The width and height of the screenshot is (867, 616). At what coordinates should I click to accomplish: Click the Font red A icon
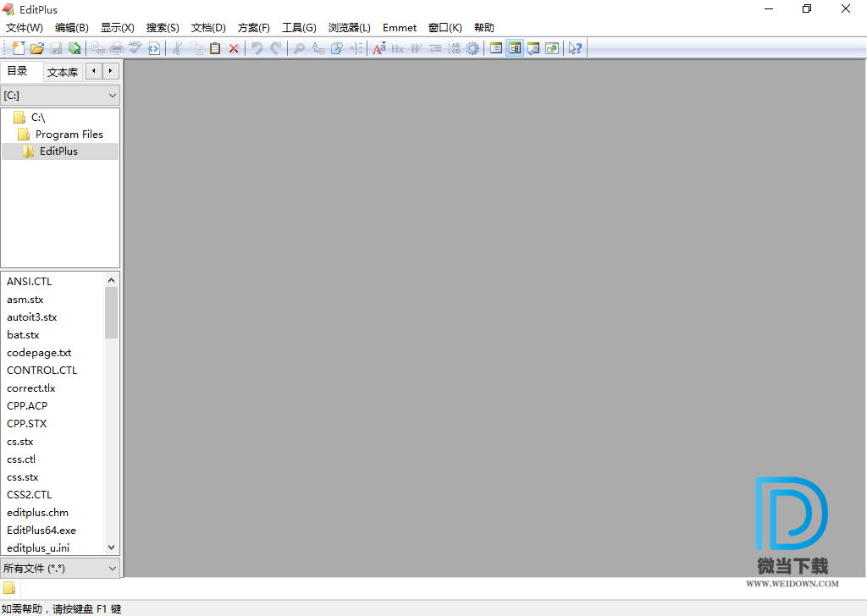click(x=379, y=48)
